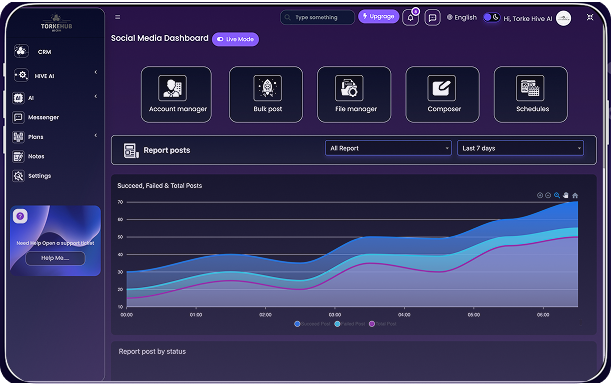Expand the HIVE AI submenu chevron
Viewport: 611px width, 385px height.
coord(96,72)
